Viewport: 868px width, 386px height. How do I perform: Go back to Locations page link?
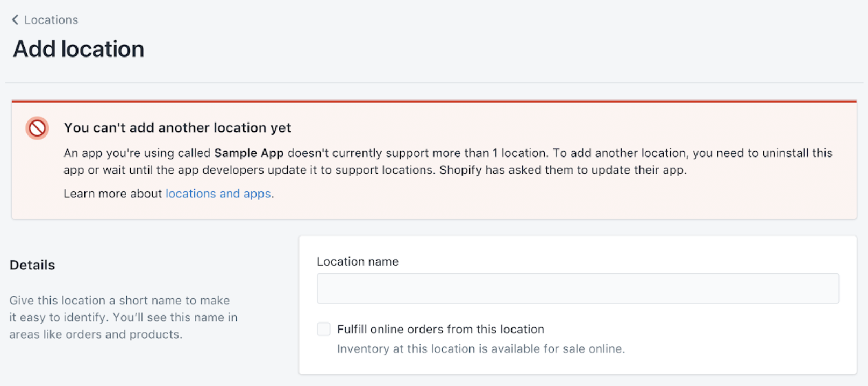coord(51,20)
